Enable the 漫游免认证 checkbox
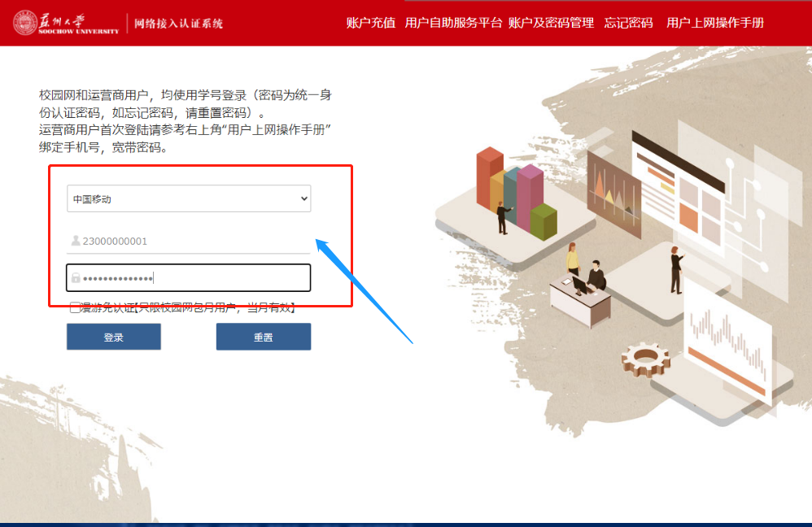 (x=75, y=308)
